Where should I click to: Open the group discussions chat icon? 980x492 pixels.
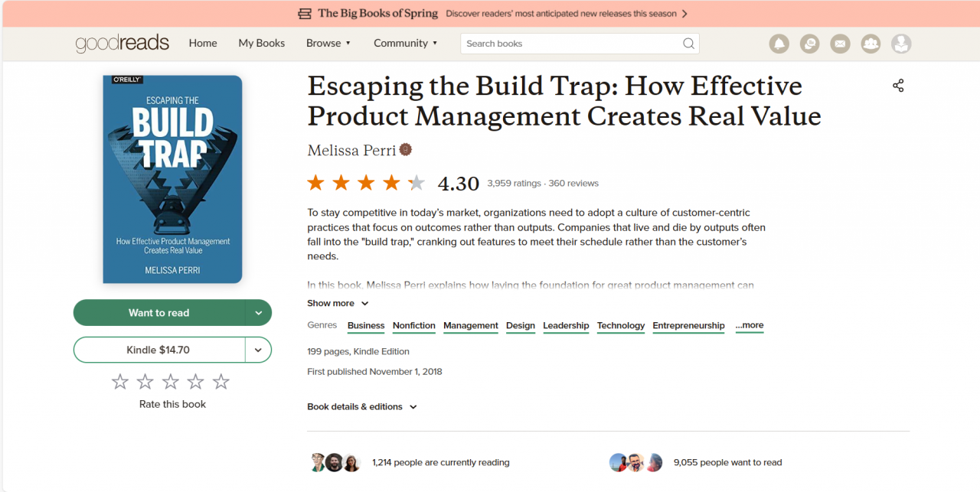[x=809, y=44]
